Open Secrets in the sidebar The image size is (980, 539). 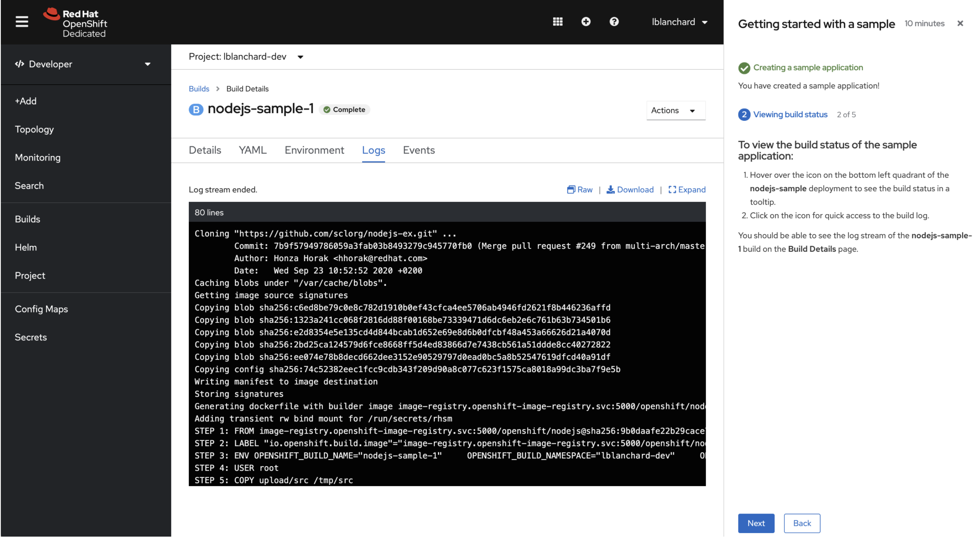(x=31, y=337)
